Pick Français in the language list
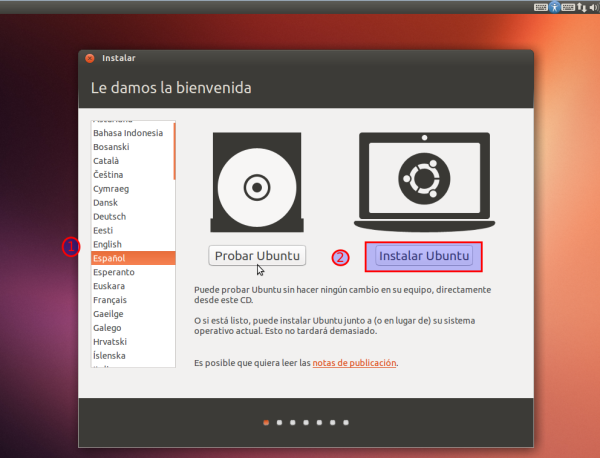The width and height of the screenshot is (600, 458). click(133, 300)
